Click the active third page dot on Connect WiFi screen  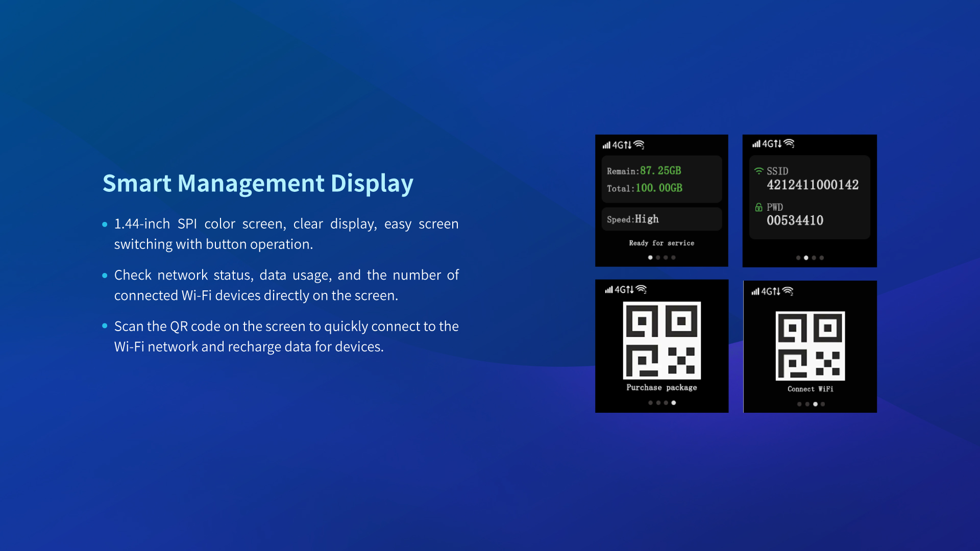[x=815, y=404]
